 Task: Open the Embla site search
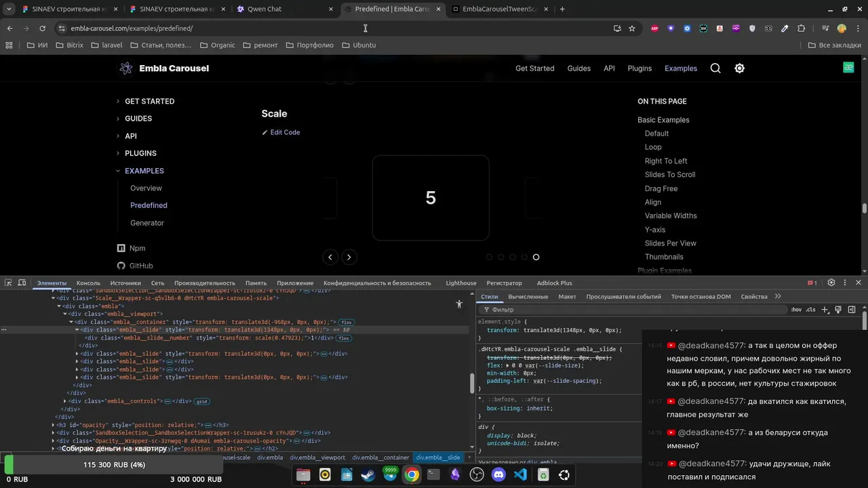click(715, 68)
